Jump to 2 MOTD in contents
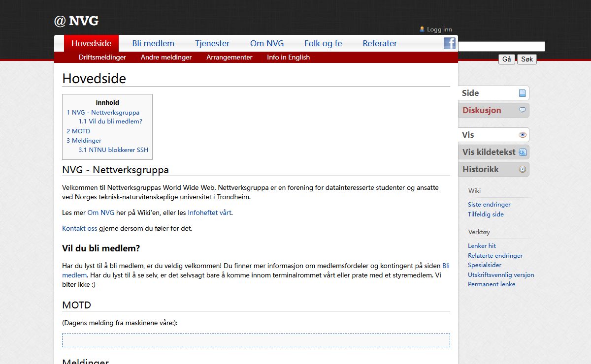Viewport: 591px width, 364px height. [x=78, y=131]
